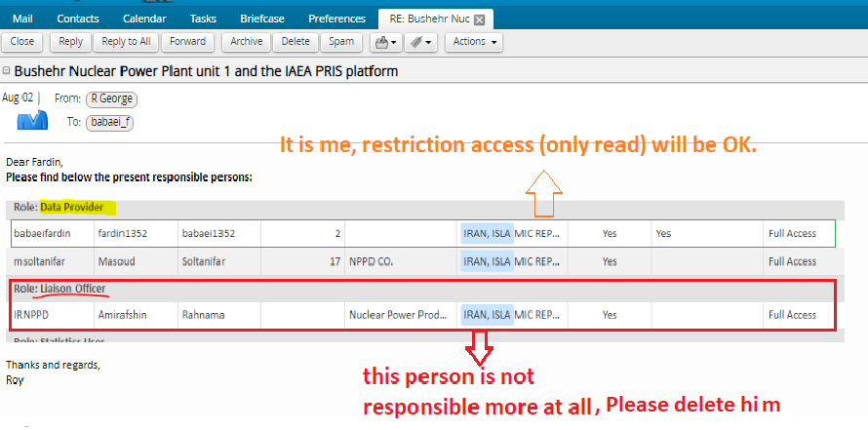Close the RE: Bushehr Nuc tab

pyautogui.click(x=480, y=20)
